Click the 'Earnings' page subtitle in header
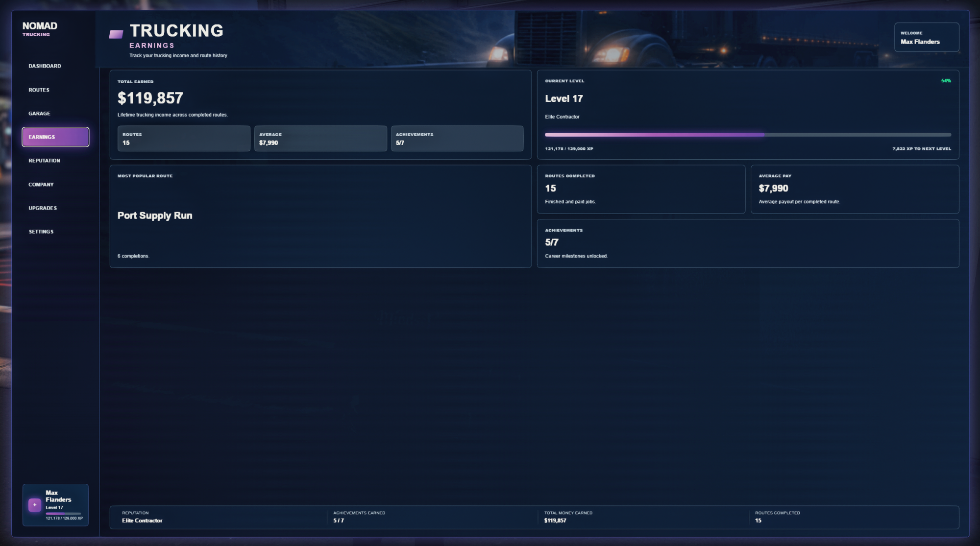 click(152, 46)
